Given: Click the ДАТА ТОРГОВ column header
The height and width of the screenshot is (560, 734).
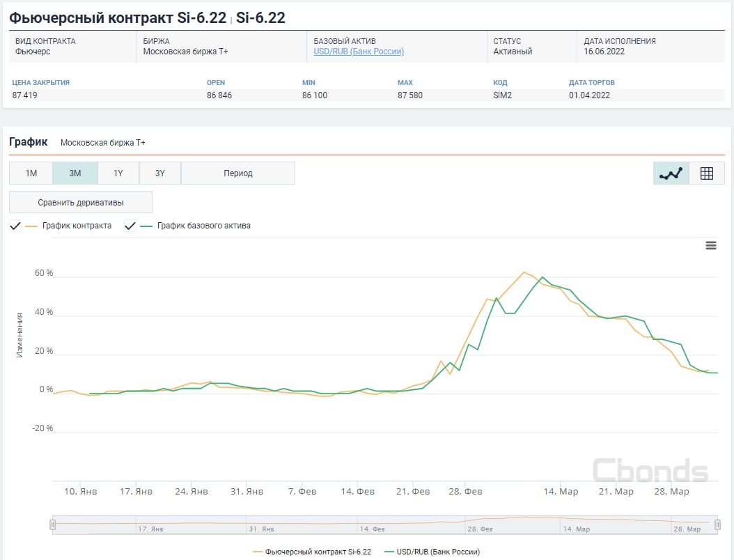Looking at the screenshot, I should pos(592,82).
